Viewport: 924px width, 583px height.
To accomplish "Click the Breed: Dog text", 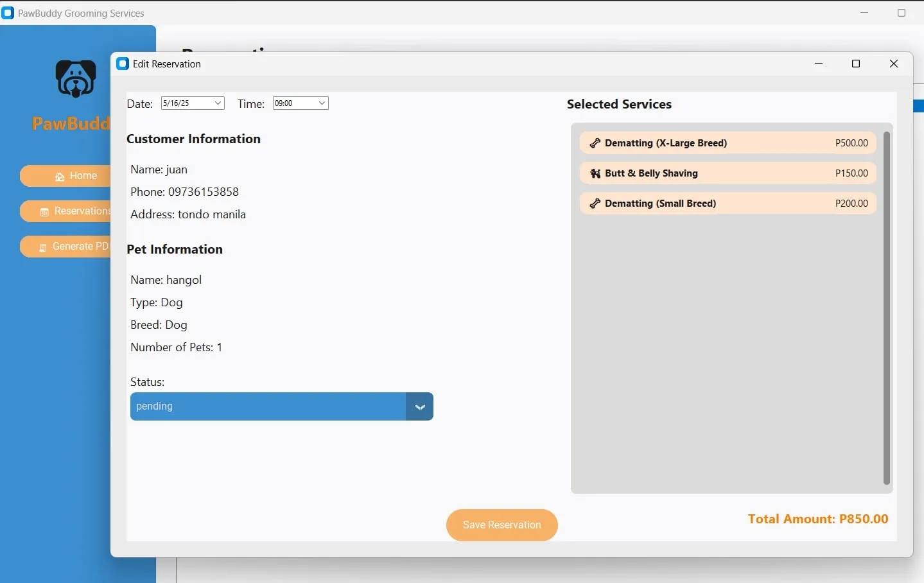I will pos(159,325).
